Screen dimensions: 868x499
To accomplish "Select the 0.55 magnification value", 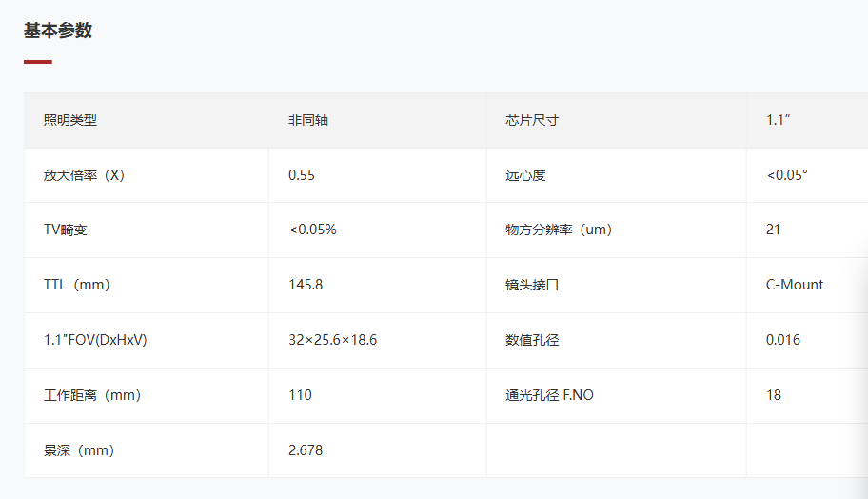I will point(302,175).
